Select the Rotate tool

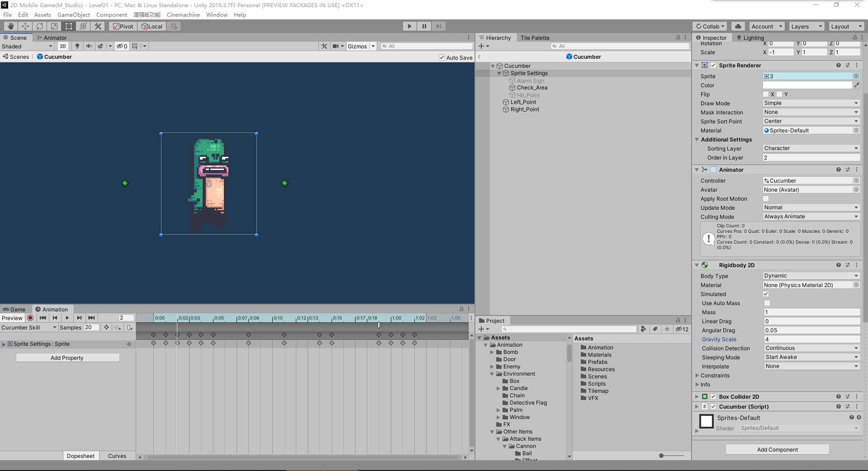(40, 26)
